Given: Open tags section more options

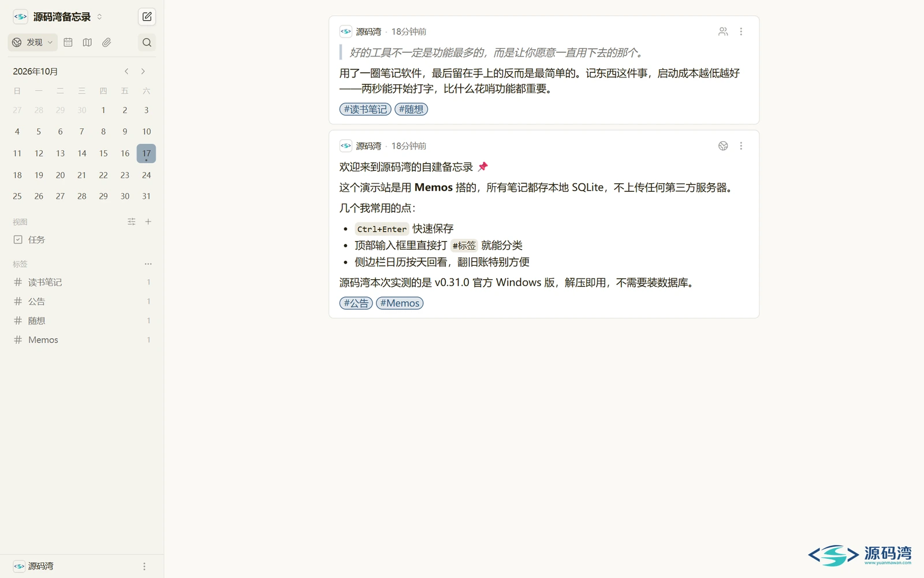Looking at the screenshot, I should (x=148, y=264).
